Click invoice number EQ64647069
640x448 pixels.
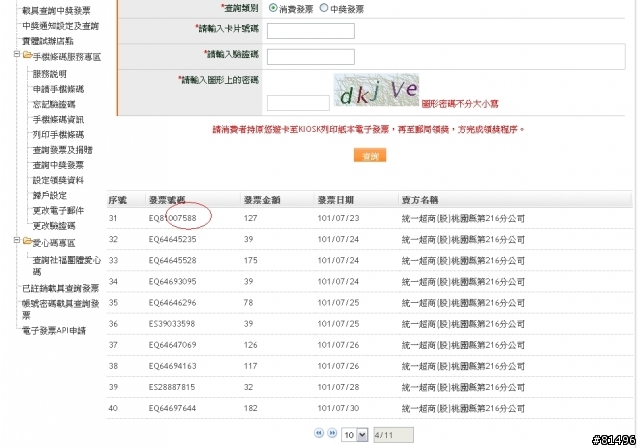coord(172,345)
